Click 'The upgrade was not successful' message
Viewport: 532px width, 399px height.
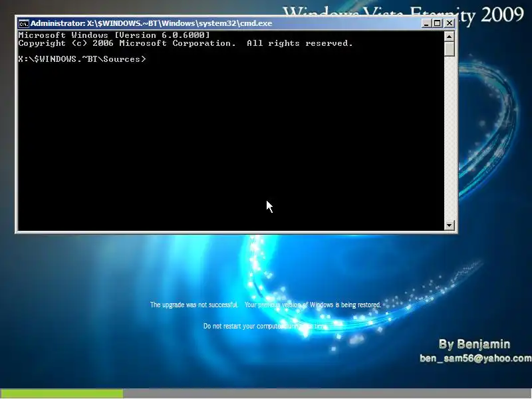pos(194,305)
